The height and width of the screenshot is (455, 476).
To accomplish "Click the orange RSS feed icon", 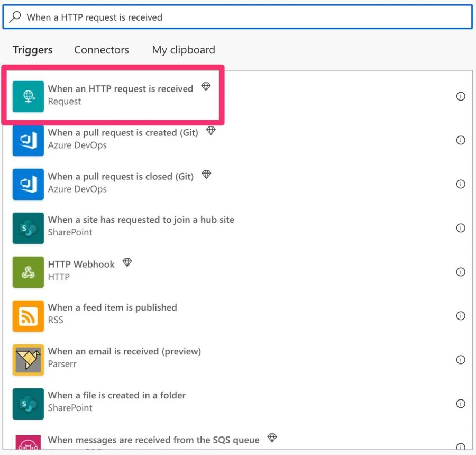I will click(x=28, y=316).
